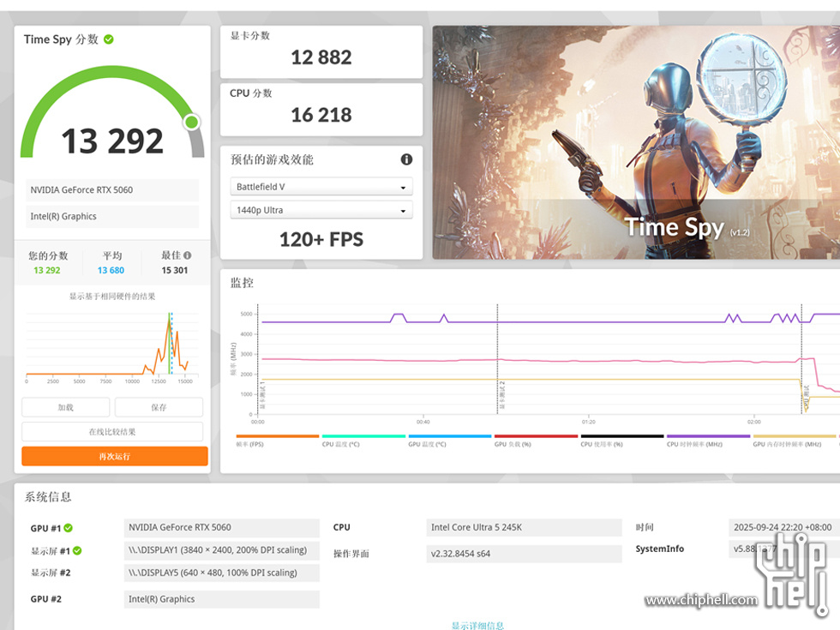The image size is (840, 630).
Task: Click the average score 13 680
Action: click(x=111, y=271)
